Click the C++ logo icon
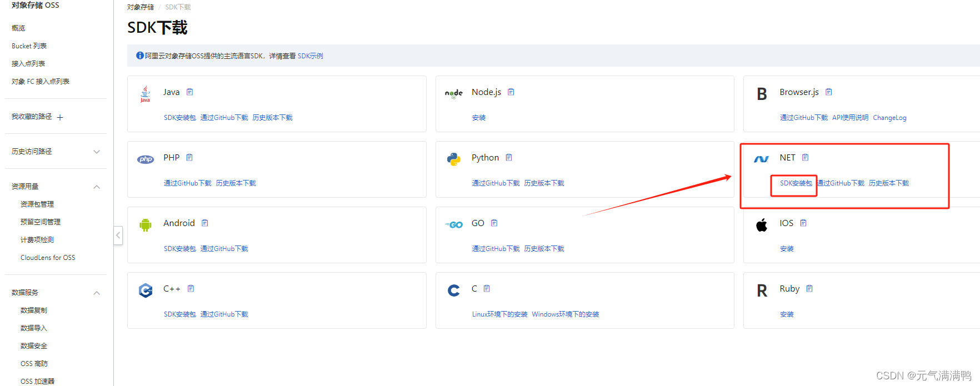The width and height of the screenshot is (980, 386). [146, 290]
